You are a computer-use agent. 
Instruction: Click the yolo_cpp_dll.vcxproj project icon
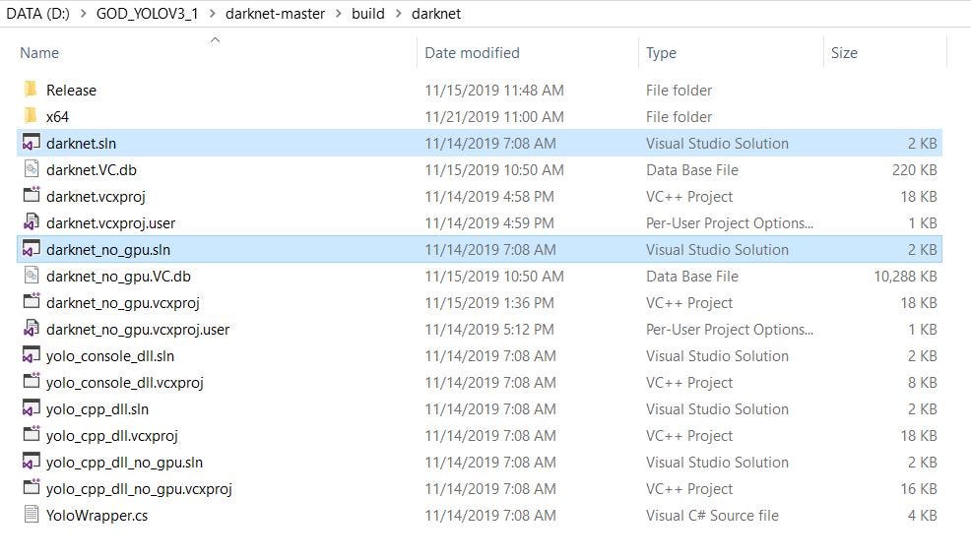point(31,435)
